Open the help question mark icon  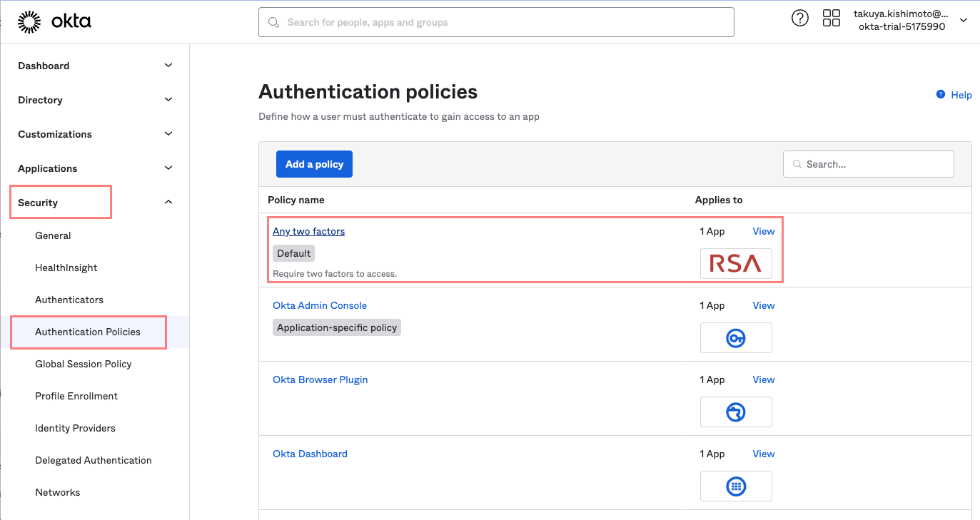tap(800, 19)
